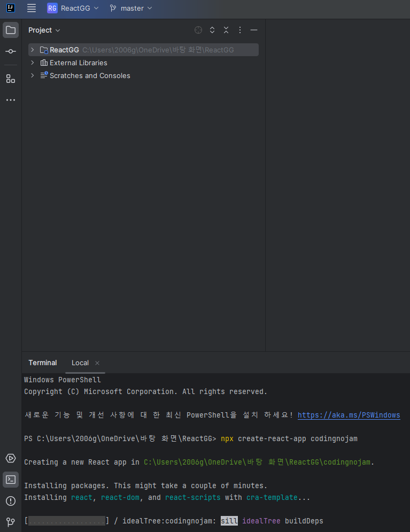Click the codingnojam path in terminal
This screenshot has height=532, width=410.
coord(257,462)
